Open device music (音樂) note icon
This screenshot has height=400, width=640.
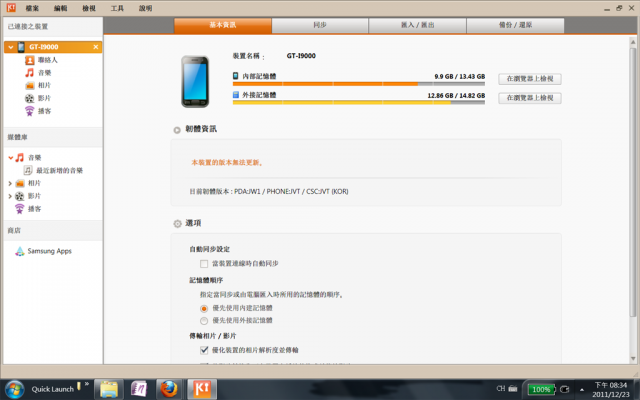point(29,73)
